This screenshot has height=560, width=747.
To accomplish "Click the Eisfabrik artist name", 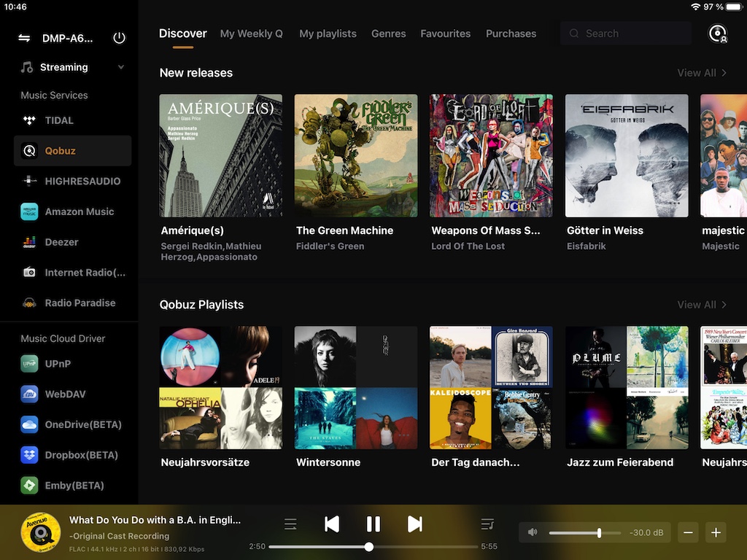I will pos(587,246).
